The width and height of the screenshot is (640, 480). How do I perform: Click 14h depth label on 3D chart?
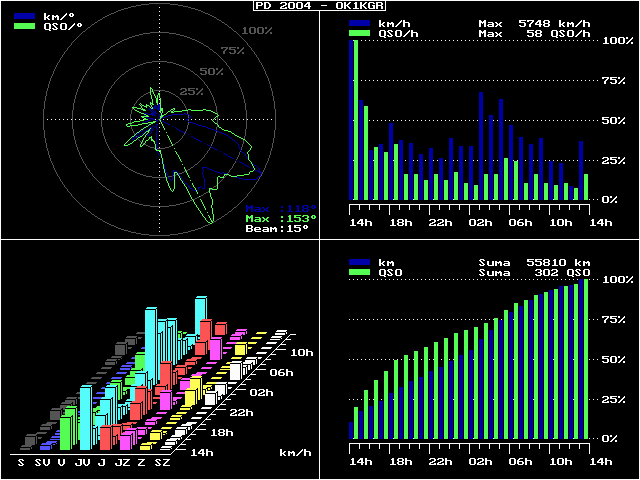click(202, 453)
